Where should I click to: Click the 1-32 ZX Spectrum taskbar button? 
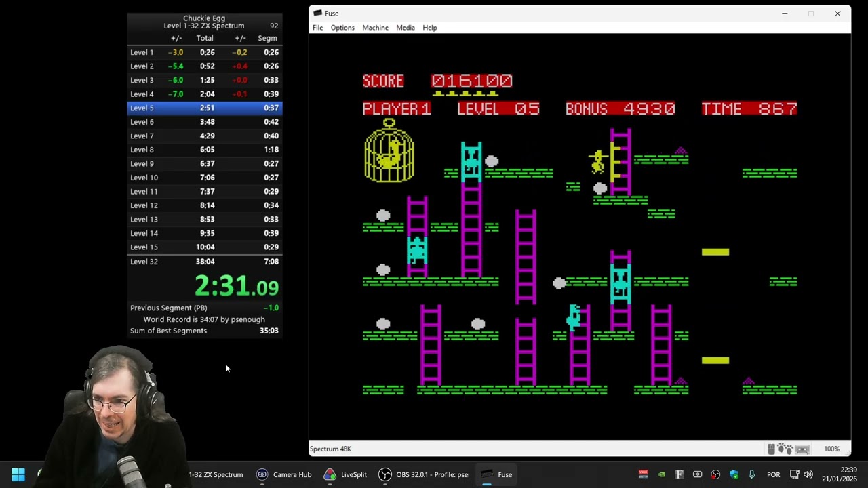coord(216,474)
